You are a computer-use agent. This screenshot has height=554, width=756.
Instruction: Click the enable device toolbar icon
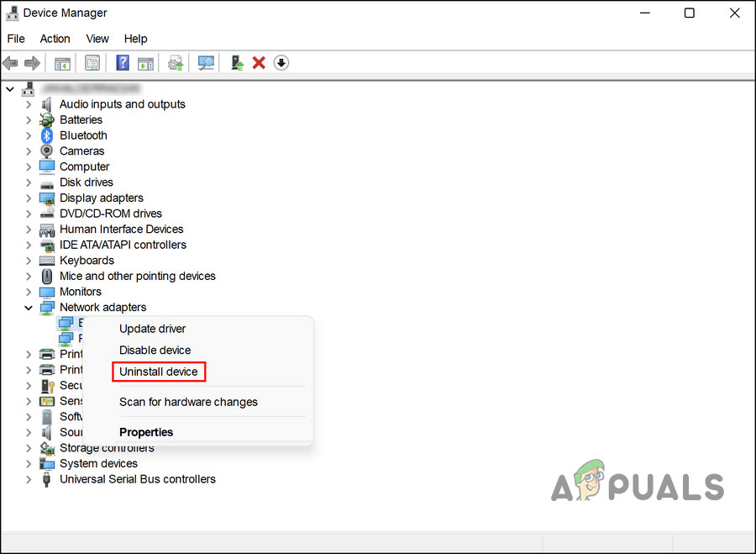(x=237, y=63)
